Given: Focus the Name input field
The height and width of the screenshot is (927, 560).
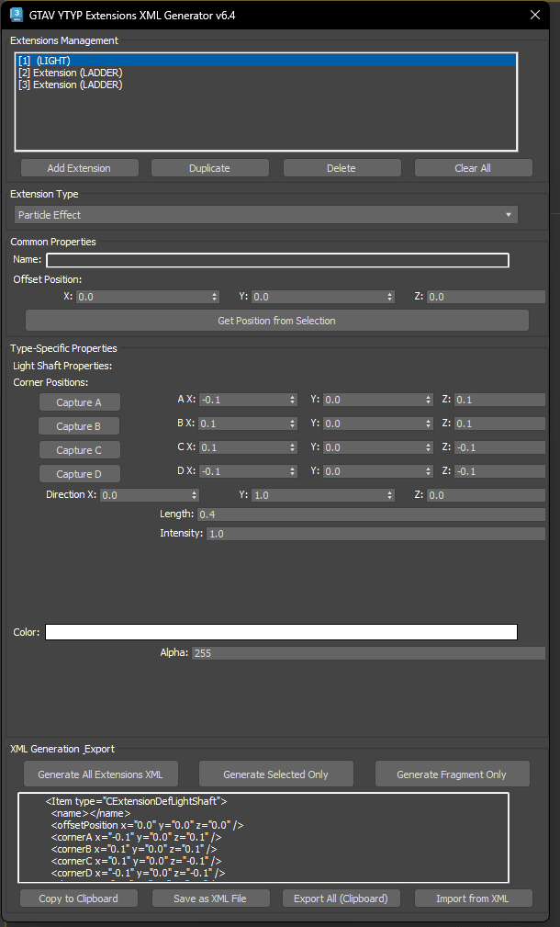Looking at the screenshot, I should pos(277,260).
